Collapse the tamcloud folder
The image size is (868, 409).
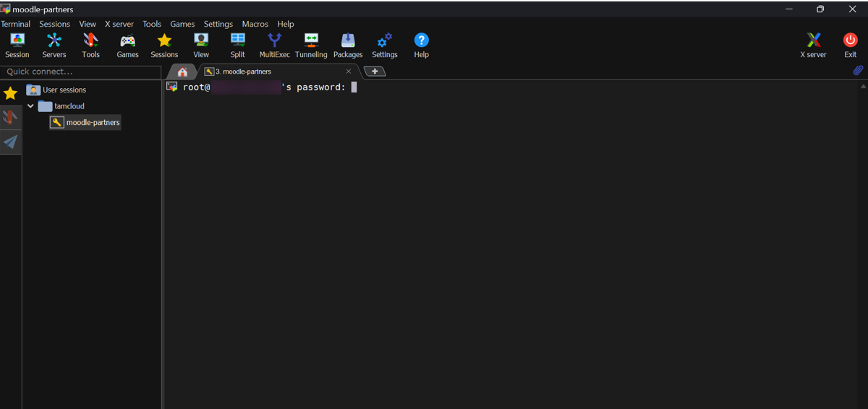[30, 106]
